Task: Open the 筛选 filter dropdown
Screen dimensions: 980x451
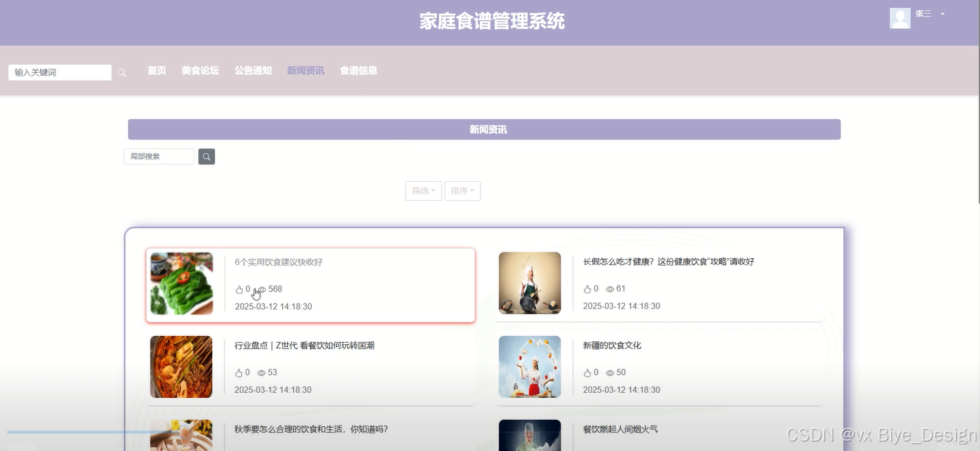Action: [x=423, y=191]
